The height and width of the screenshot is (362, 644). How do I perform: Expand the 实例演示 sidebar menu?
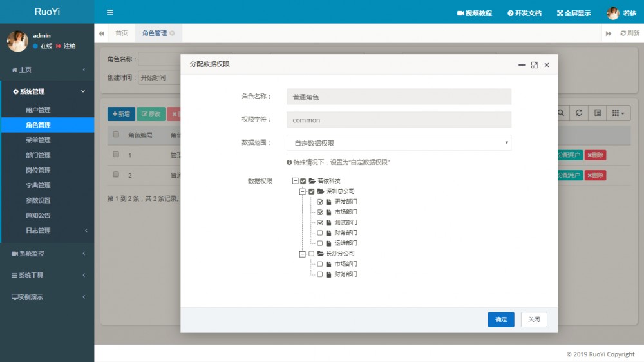point(47,297)
